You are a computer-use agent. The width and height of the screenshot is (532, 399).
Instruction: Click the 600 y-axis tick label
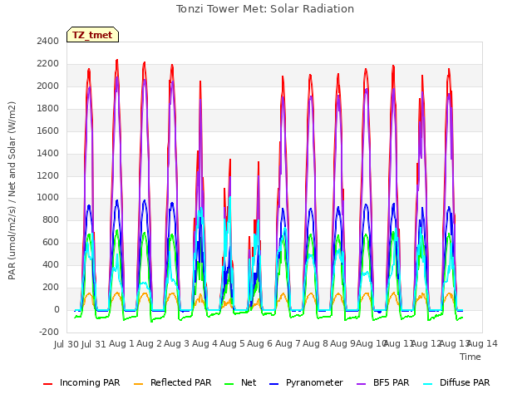tap(51, 242)
